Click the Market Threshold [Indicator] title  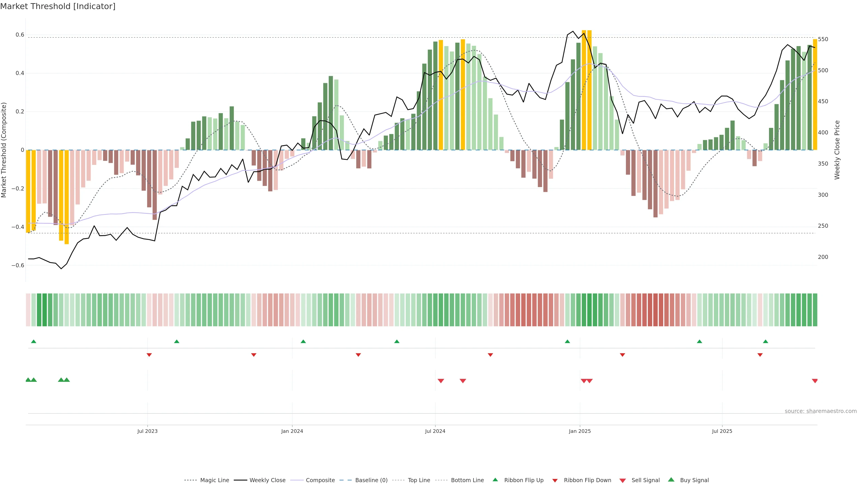[x=58, y=6]
